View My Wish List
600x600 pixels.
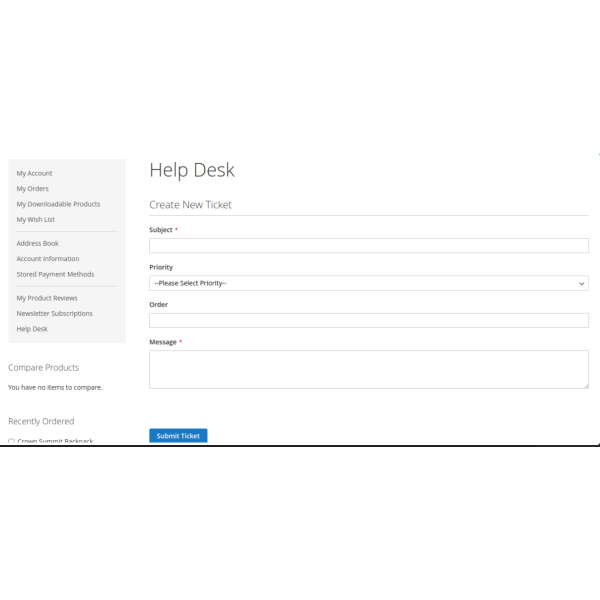tap(35, 219)
